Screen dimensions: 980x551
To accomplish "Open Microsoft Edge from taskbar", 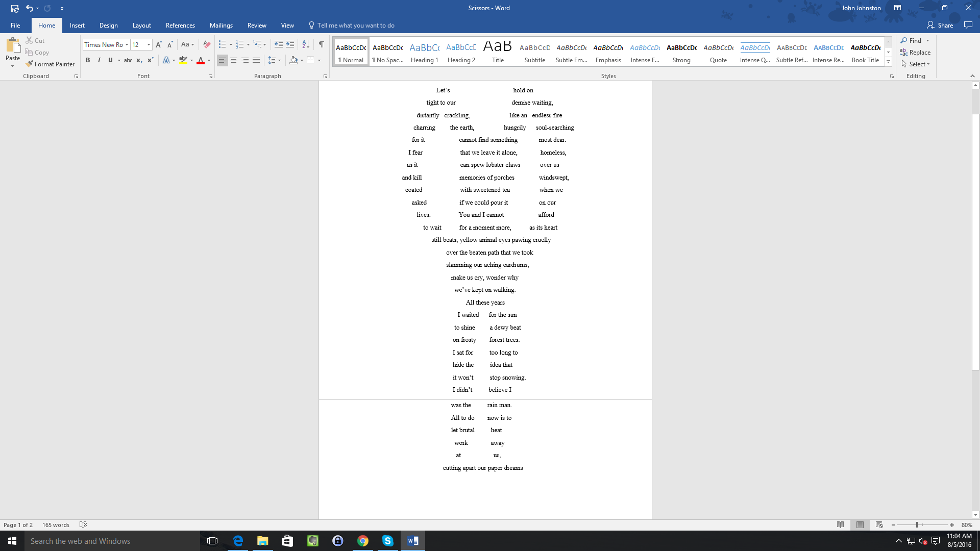I will coord(238,541).
